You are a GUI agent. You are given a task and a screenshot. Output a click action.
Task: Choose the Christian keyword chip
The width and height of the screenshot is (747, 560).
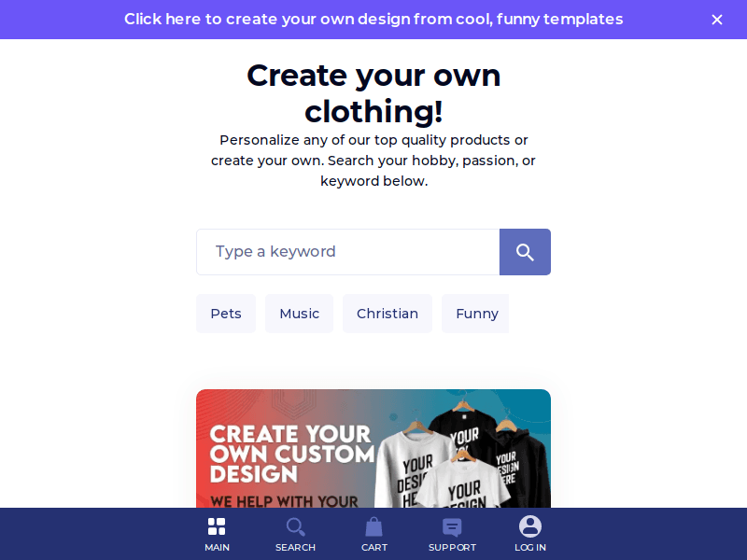click(x=388, y=314)
